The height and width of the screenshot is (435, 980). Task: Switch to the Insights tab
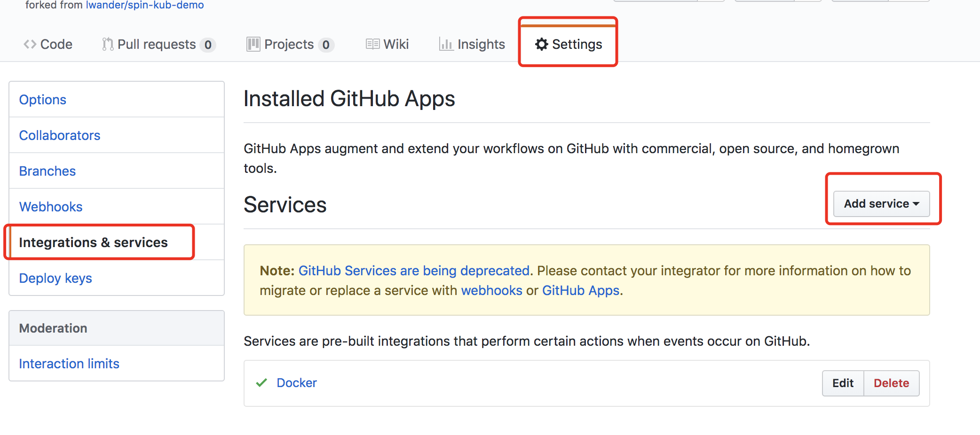click(481, 44)
